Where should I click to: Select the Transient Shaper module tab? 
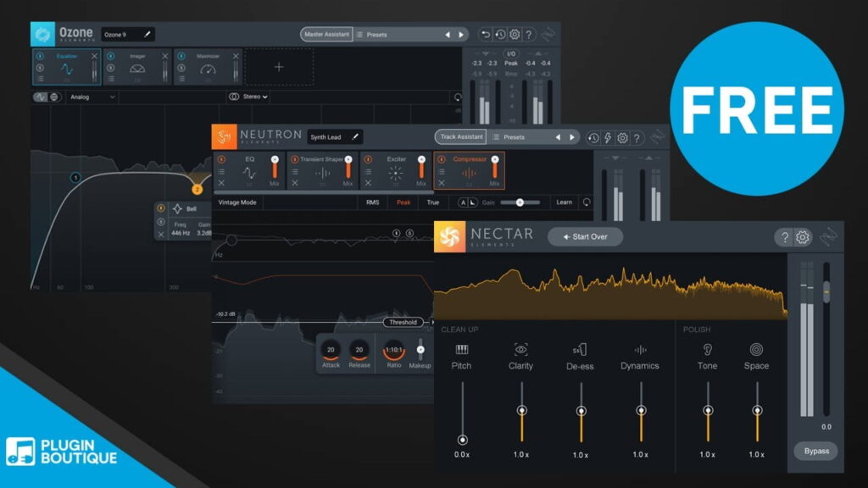[x=322, y=170]
